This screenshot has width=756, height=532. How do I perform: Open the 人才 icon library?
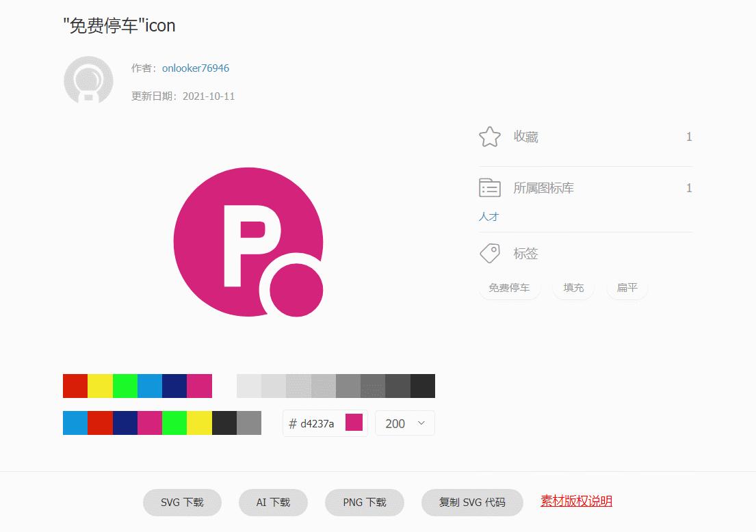488,216
